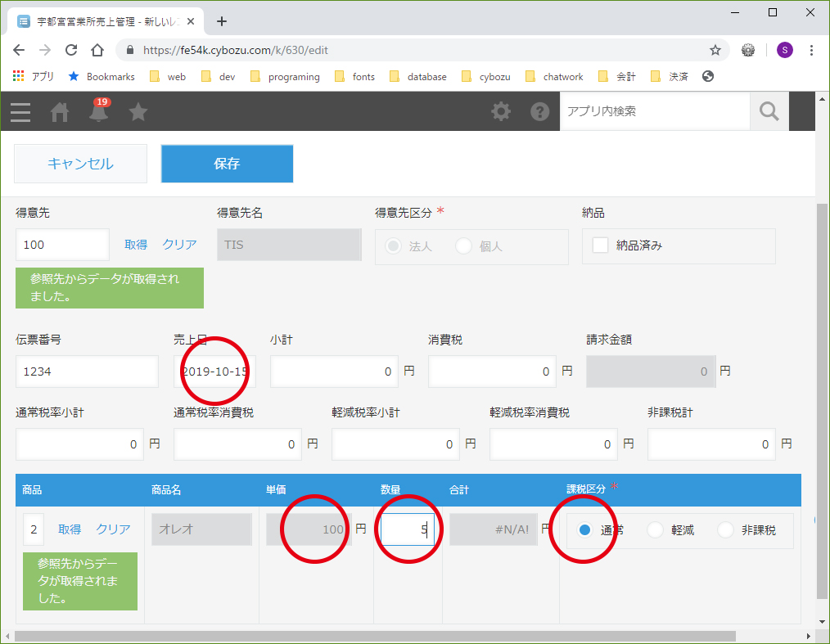This screenshot has height=644, width=830.
Task: Open the 会計 bookmark folder
Action: (x=616, y=77)
